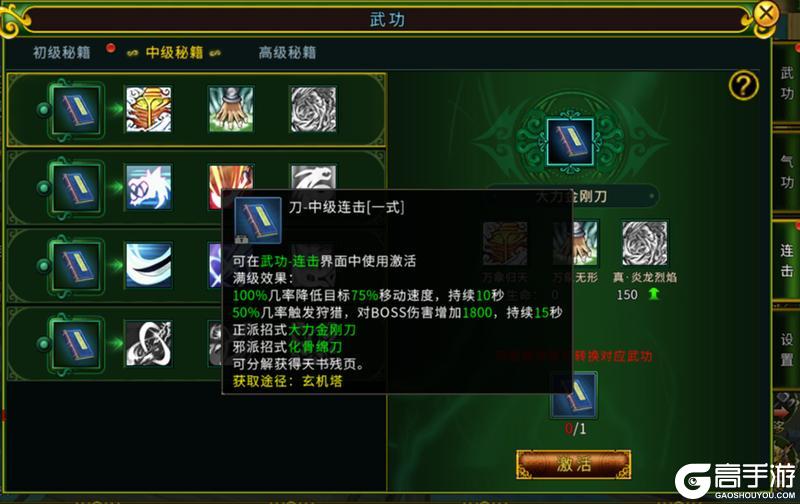Open the 设置 side tab
Image resolution: width=800 pixels, height=504 pixels.
point(786,349)
